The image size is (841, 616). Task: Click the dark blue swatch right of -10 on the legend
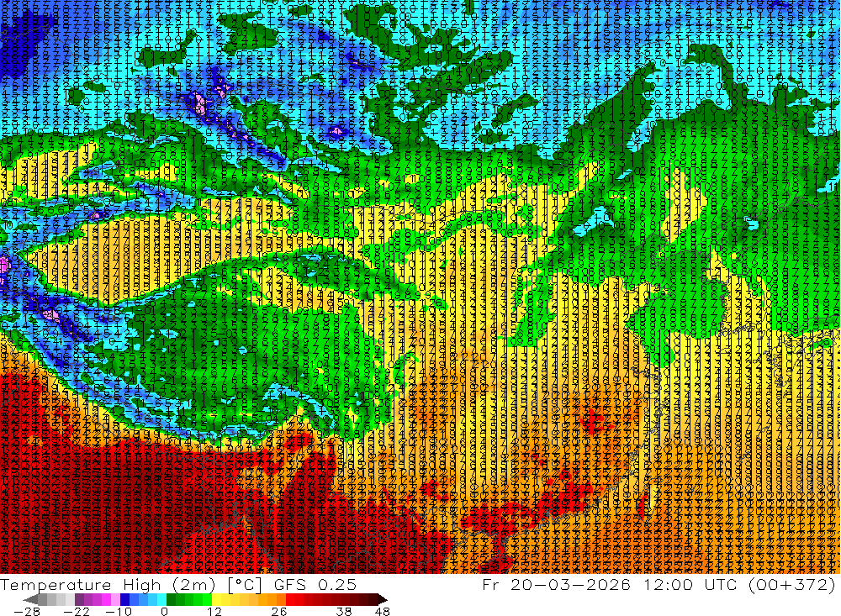tap(125, 599)
